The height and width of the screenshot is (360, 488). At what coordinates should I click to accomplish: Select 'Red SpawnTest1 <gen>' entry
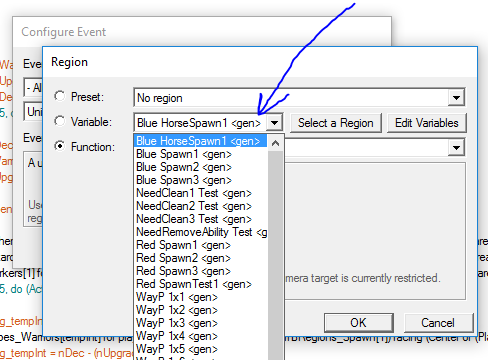pos(200,284)
